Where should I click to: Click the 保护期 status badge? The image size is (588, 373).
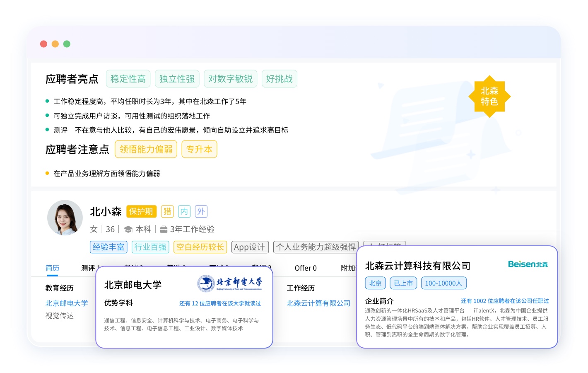tap(141, 211)
